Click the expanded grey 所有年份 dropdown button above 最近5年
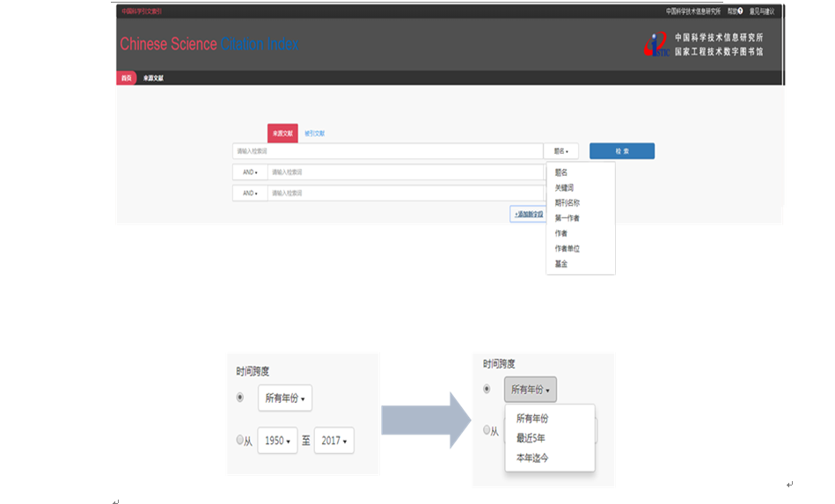The width and height of the screenshot is (835, 504). click(531, 390)
